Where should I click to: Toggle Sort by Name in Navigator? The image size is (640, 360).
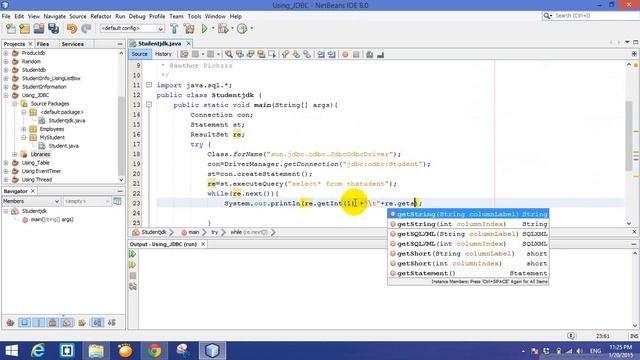click(97, 323)
